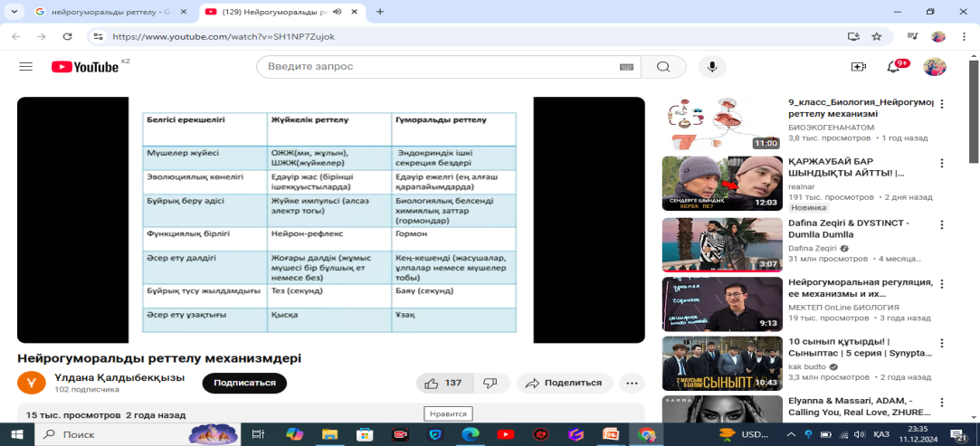Screen dimensions: 980x446
Task: Click the Подписаться button
Action: (x=244, y=383)
